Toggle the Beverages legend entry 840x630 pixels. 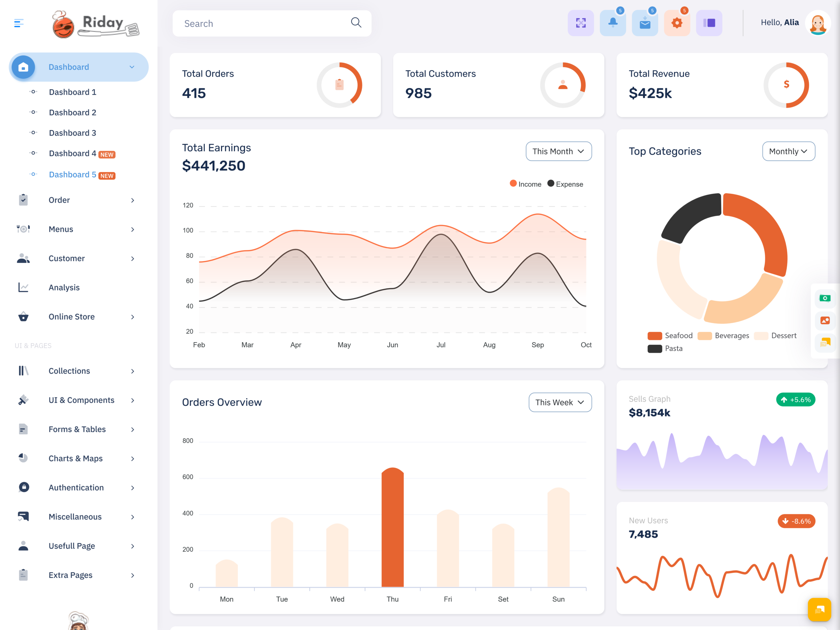(x=723, y=335)
